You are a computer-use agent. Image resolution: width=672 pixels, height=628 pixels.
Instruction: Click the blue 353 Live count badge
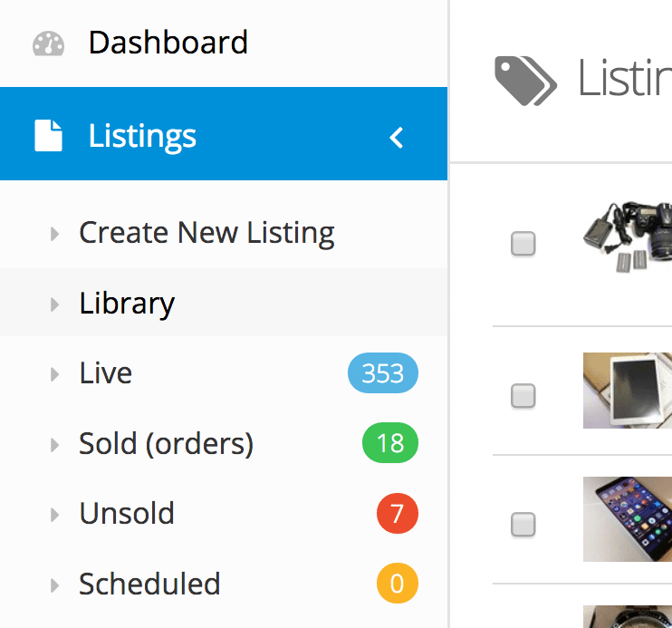coord(382,373)
